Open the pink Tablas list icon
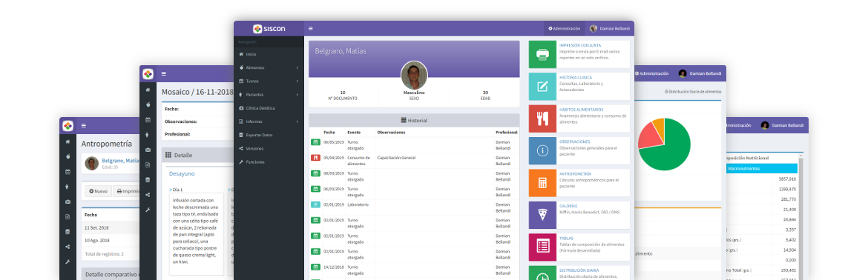The image size is (868, 280). click(x=542, y=247)
